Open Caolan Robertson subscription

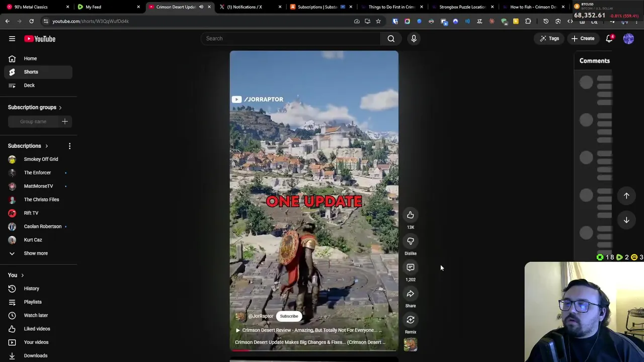38,226
